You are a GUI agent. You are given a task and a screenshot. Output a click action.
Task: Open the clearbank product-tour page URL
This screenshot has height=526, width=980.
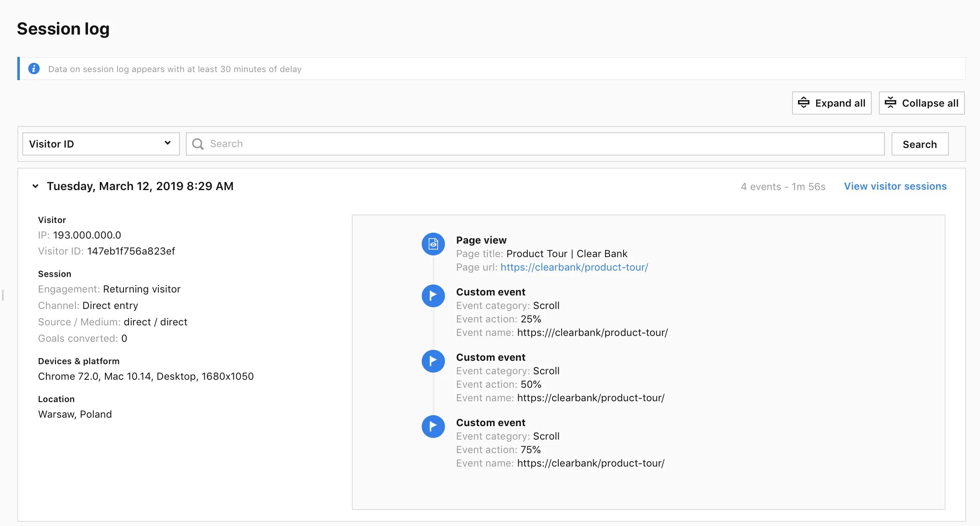coord(574,267)
